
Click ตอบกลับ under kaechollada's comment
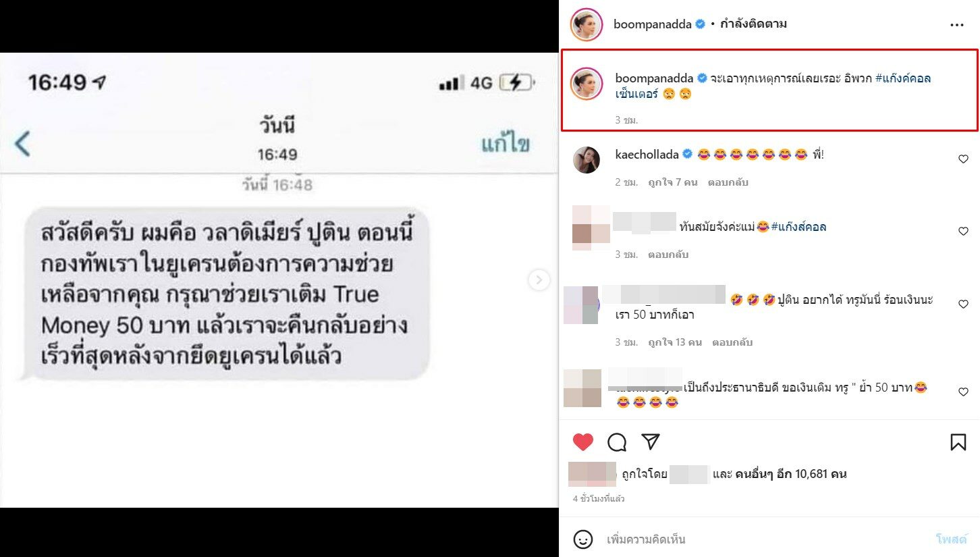coord(728,182)
